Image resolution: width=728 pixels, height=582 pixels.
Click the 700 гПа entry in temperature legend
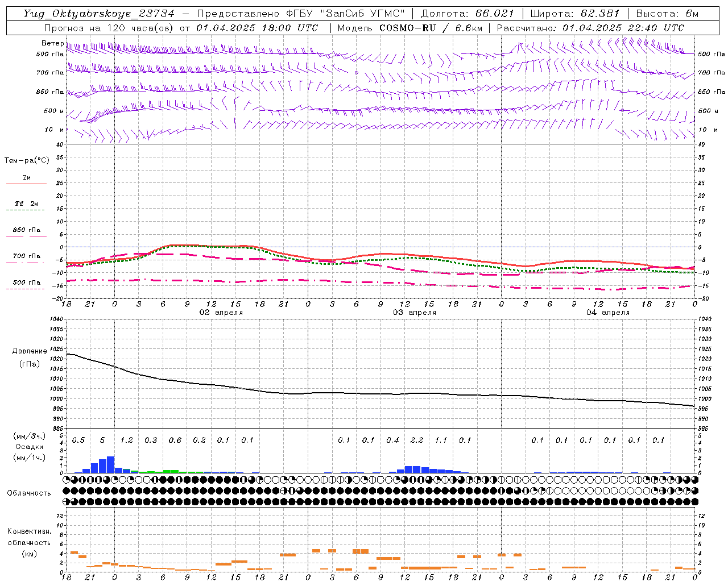[x=27, y=256]
